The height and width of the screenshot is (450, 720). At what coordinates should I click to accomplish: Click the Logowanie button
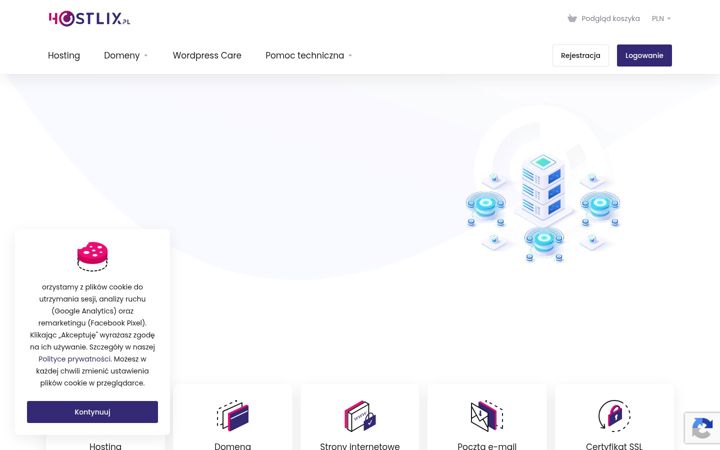(x=644, y=56)
